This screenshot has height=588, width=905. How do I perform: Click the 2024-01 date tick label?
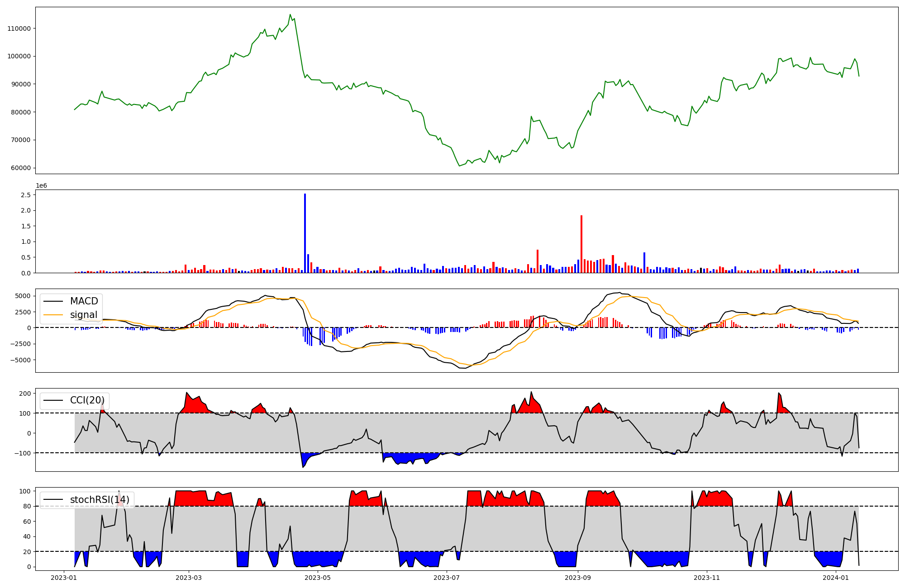coord(836,578)
